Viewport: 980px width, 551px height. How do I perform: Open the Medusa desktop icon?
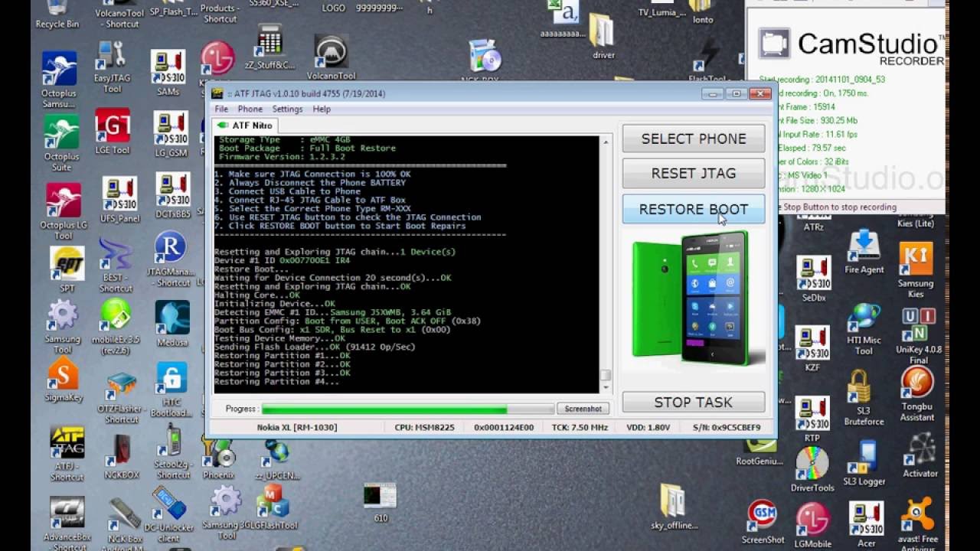point(172,322)
